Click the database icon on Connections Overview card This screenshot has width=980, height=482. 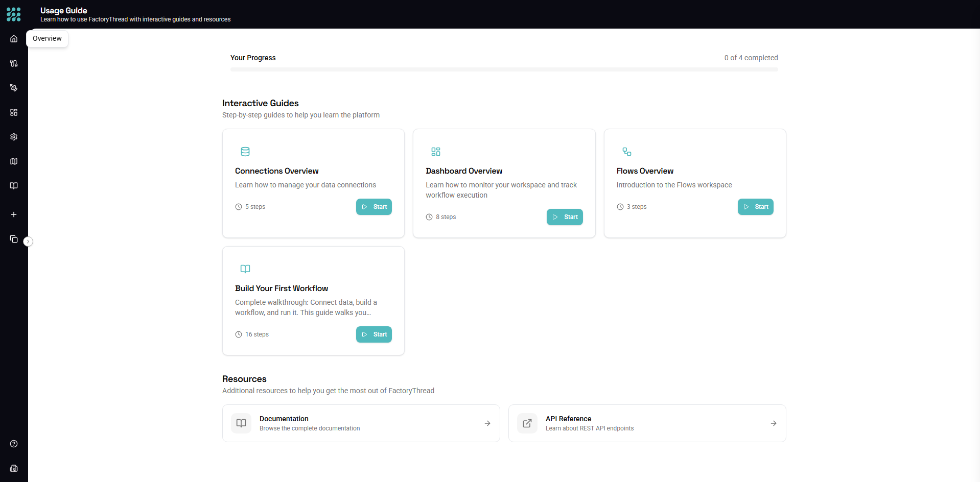coord(245,152)
